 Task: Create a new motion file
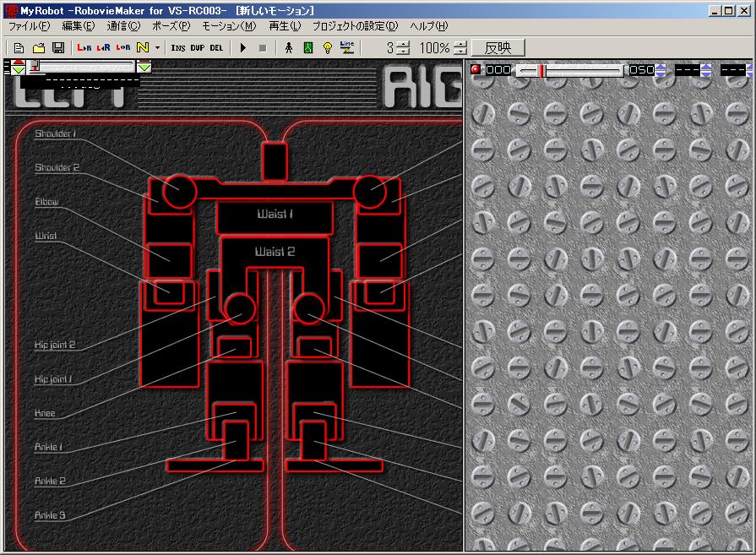[x=19, y=48]
